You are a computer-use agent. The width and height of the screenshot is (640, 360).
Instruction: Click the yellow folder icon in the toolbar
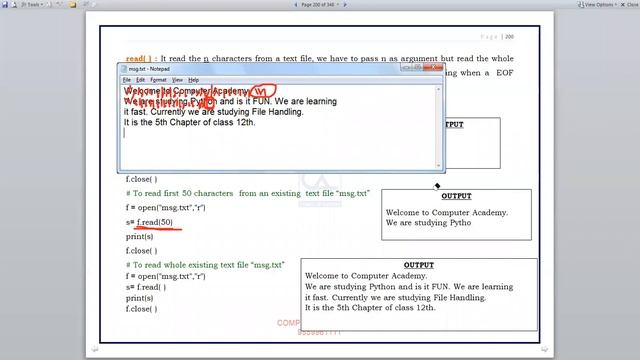click(73, 4)
